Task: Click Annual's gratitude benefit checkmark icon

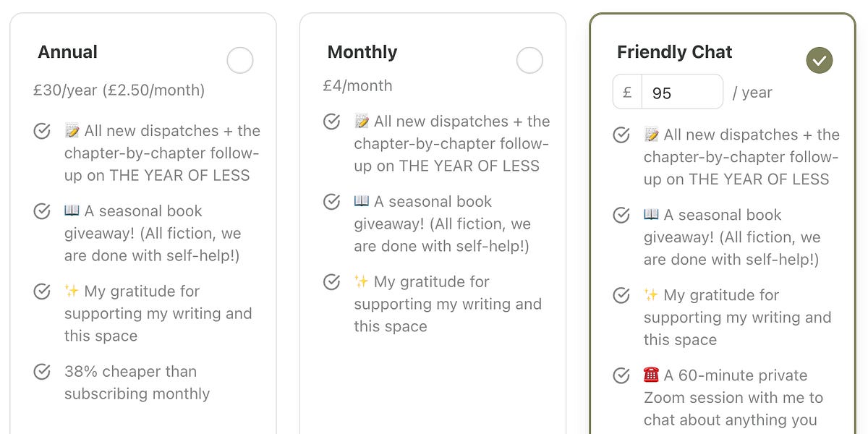Action: tap(42, 292)
